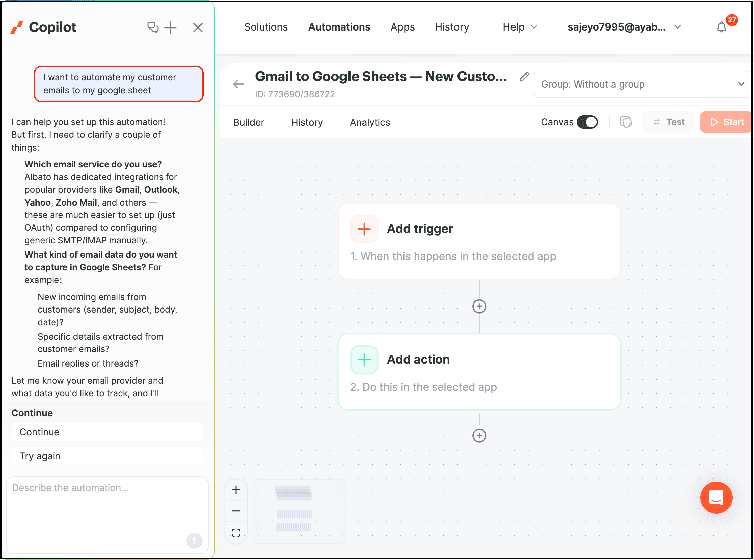Open the account dropdown sajeyo7995

click(x=624, y=27)
